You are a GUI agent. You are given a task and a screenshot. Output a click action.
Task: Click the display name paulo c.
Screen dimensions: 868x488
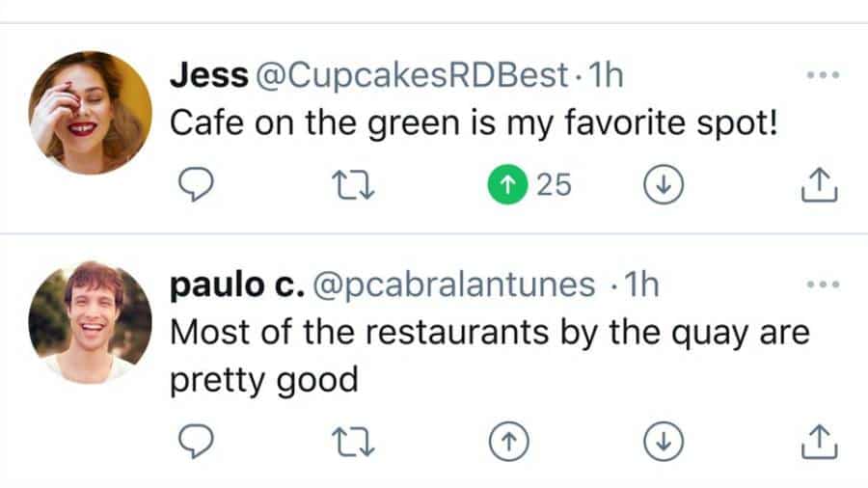click(x=237, y=285)
